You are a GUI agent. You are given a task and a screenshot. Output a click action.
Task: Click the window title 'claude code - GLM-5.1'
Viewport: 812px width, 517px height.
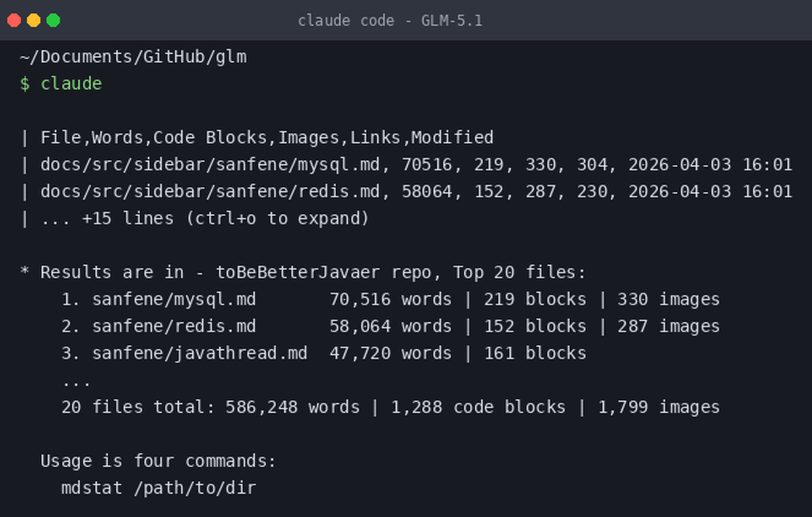390,21
